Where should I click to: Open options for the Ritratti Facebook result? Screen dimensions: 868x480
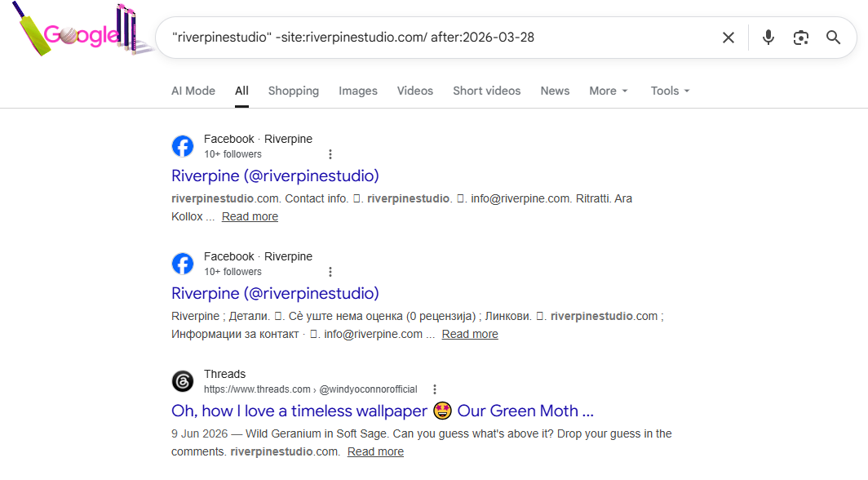tap(330, 154)
